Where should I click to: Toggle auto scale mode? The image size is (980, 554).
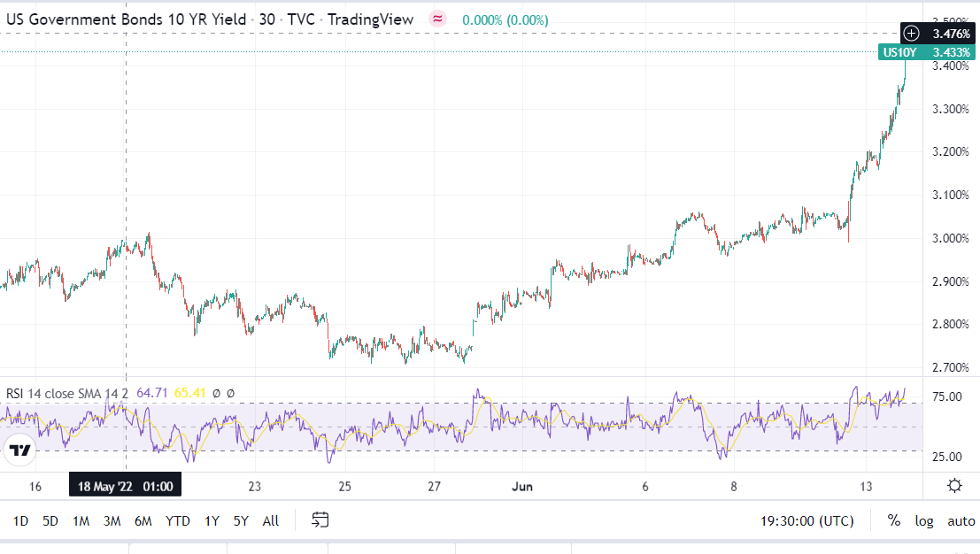pos(961,520)
